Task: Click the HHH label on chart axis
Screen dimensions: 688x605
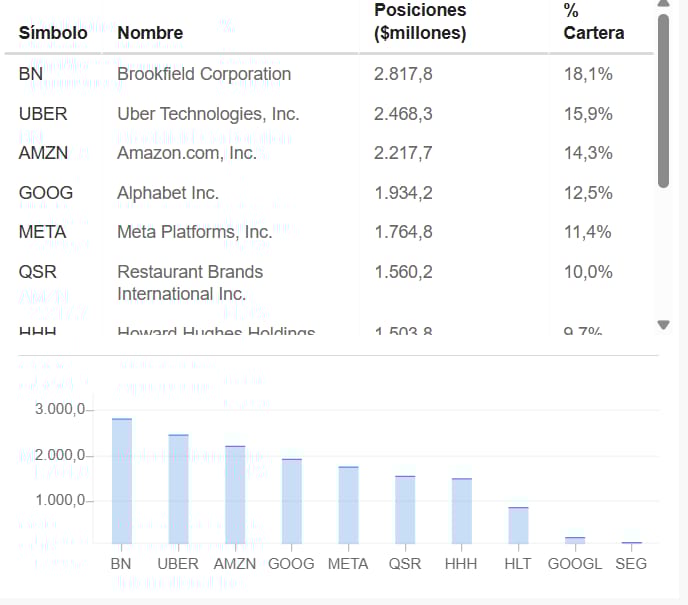Action: [x=461, y=564]
